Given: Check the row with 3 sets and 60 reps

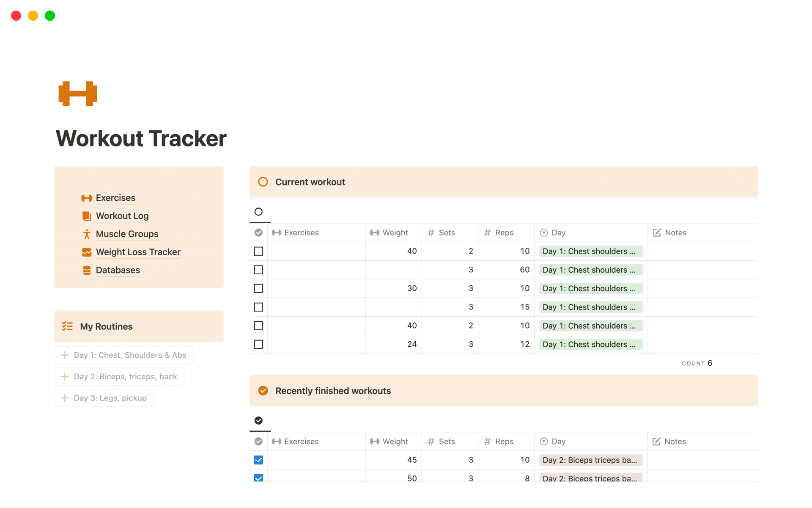Looking at the screenshot, I should (258, 270).
